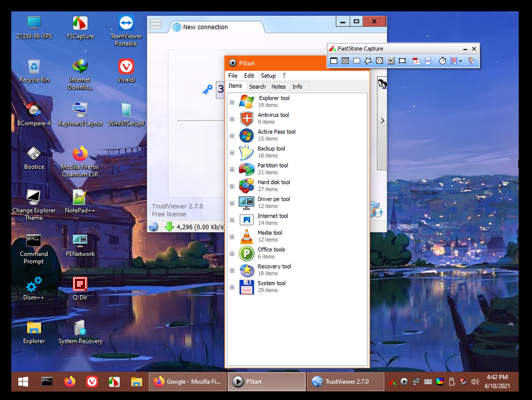Select FastStone Capture Active Window tool
Screen dimensions: 532x400
334,60
